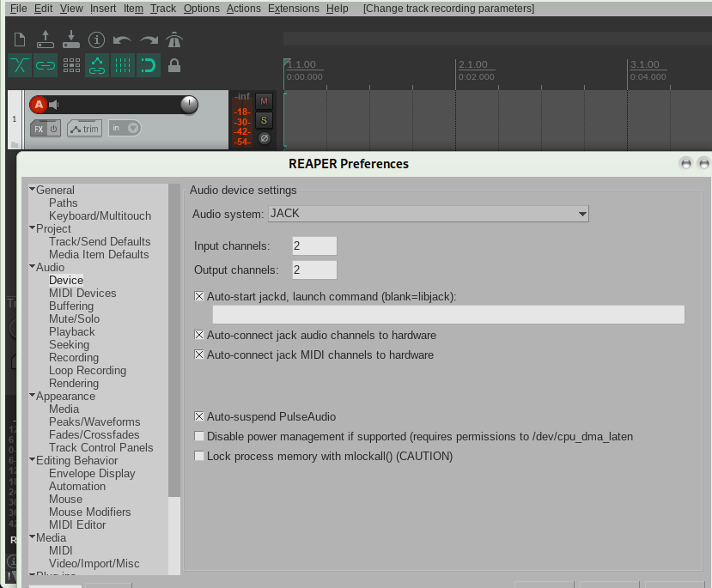Open Track/Send Defaults page
This screenshot has height=588, width=712.
(x=100, y=241)
